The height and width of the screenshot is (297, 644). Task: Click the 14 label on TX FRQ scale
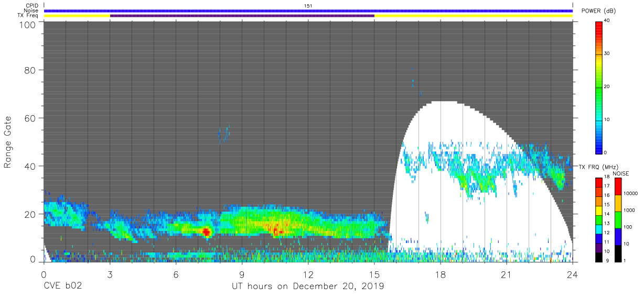607,214
